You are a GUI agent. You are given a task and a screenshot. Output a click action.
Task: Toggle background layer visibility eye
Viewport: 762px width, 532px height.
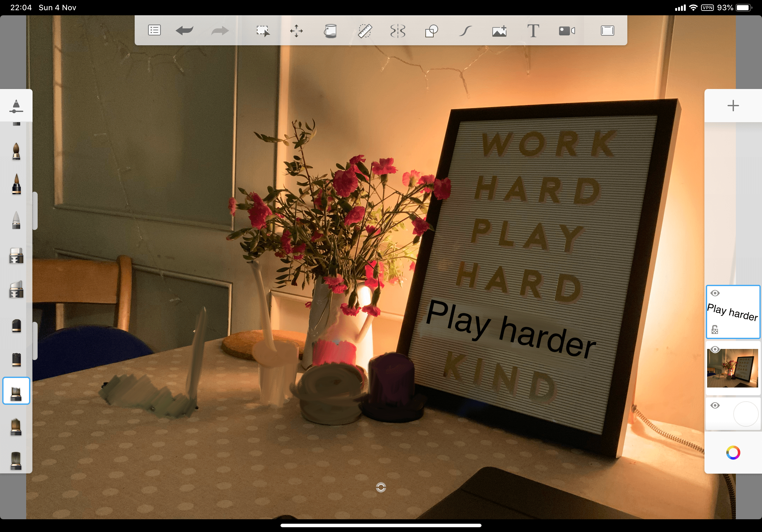[x=715, y=405]
